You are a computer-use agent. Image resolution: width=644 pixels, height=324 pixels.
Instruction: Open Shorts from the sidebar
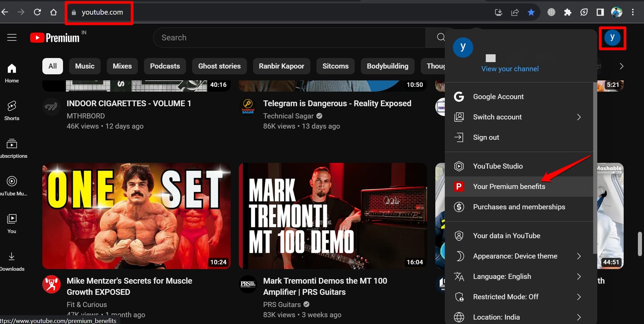[x=12, y=111]
